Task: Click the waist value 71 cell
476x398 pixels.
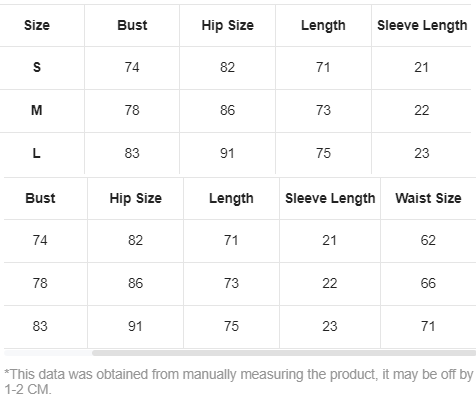Action: (428, 326)
